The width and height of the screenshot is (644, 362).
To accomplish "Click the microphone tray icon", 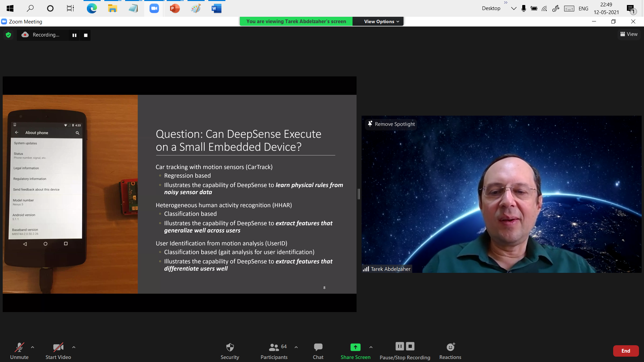I will click(524, 8).
